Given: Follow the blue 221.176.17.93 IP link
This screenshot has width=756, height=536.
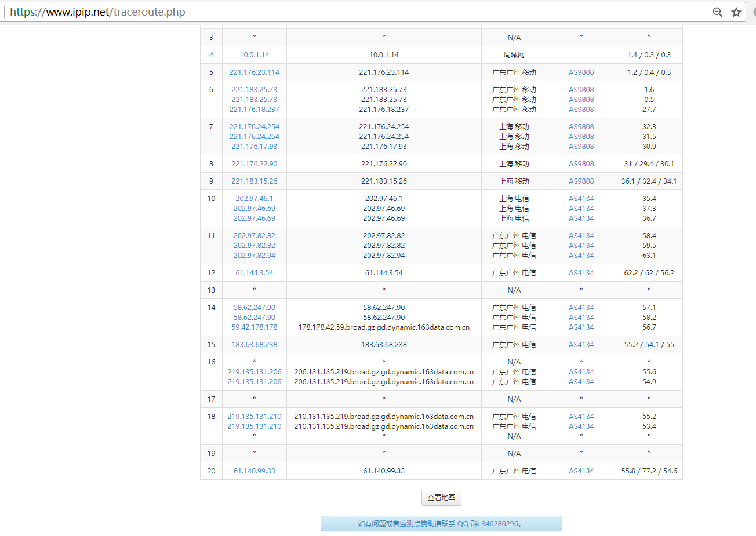Looking at the screenshot, I should pos(255,147).
